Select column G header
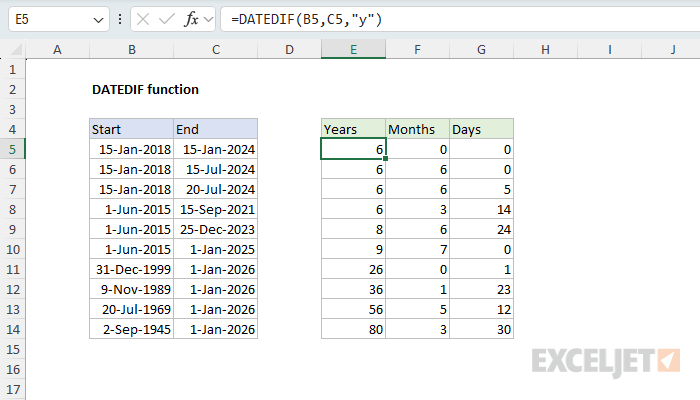This screenshot has height=400, width=700. (x=481, y=50)
